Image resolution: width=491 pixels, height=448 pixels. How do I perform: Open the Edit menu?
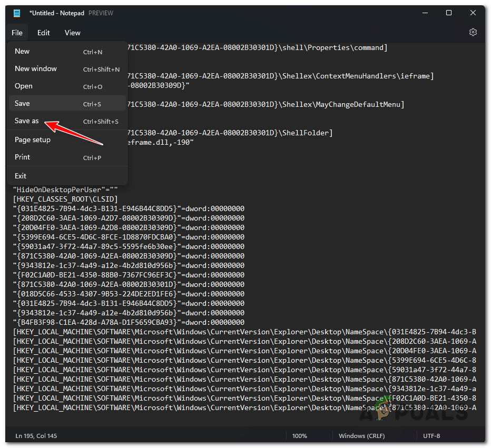click(44, 33)
